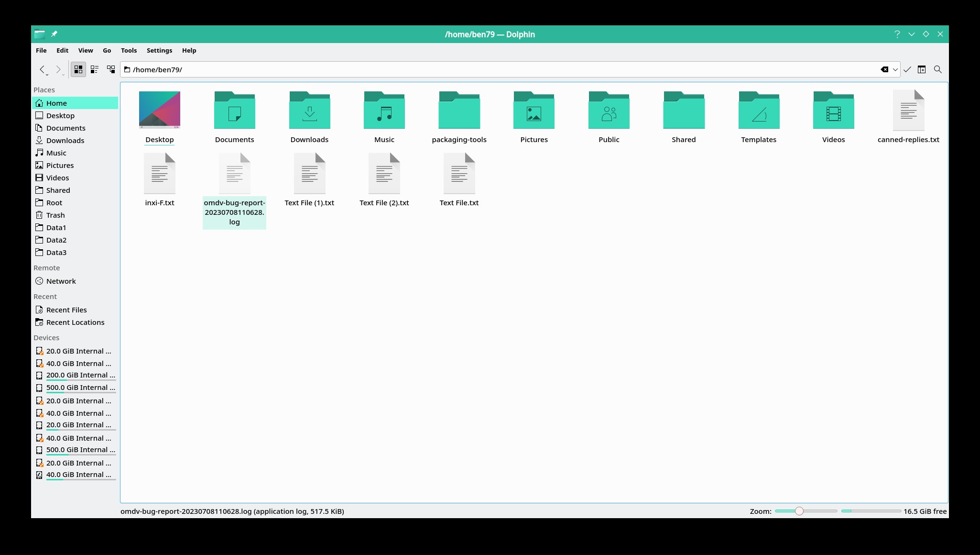Viewport: 980px width, 555px height.
Task: Click the Zoom slider handle
Action: click(799, 511)
